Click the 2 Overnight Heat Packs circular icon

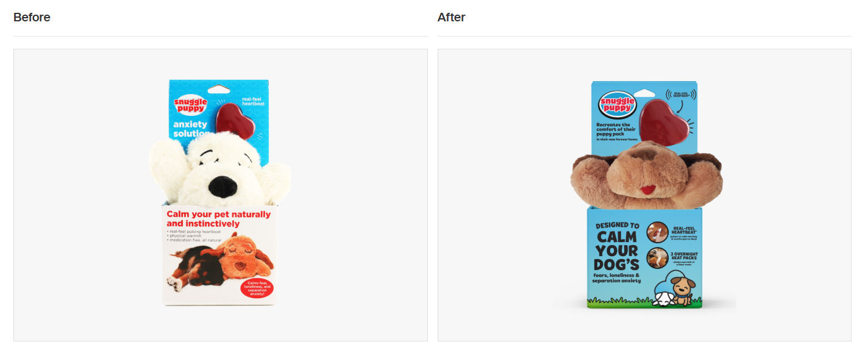point(657,258)
